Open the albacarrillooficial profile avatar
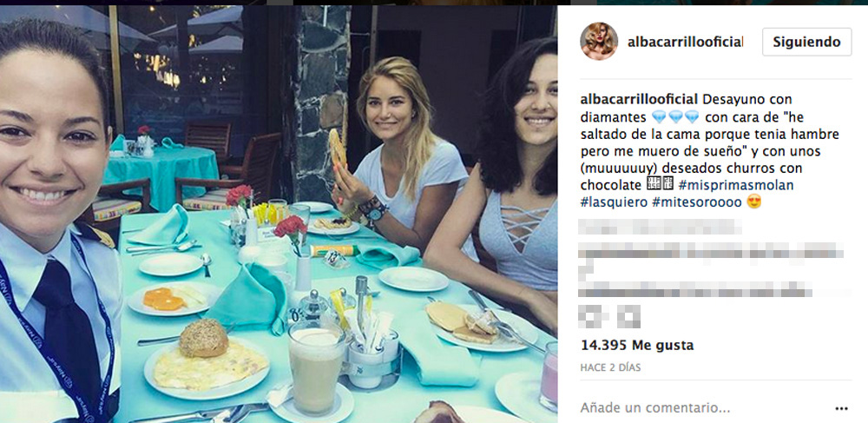 [598, 42]
